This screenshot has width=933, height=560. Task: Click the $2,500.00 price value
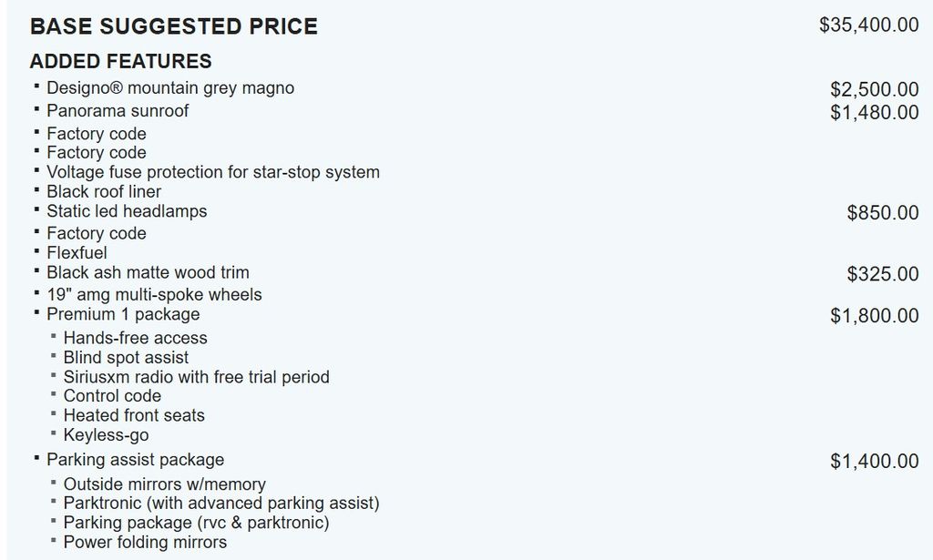(x=874, y=89)
